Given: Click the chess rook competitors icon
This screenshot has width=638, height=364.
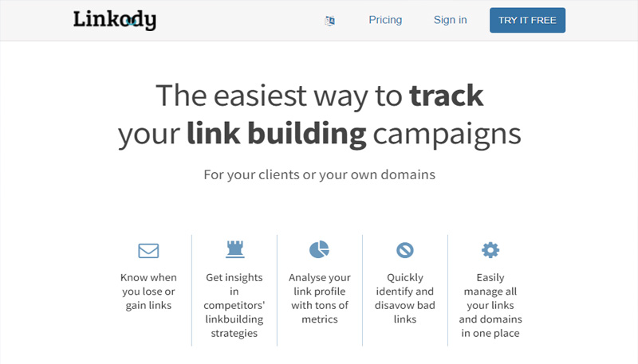Looking at the screenshot, I should pos(234,249).
